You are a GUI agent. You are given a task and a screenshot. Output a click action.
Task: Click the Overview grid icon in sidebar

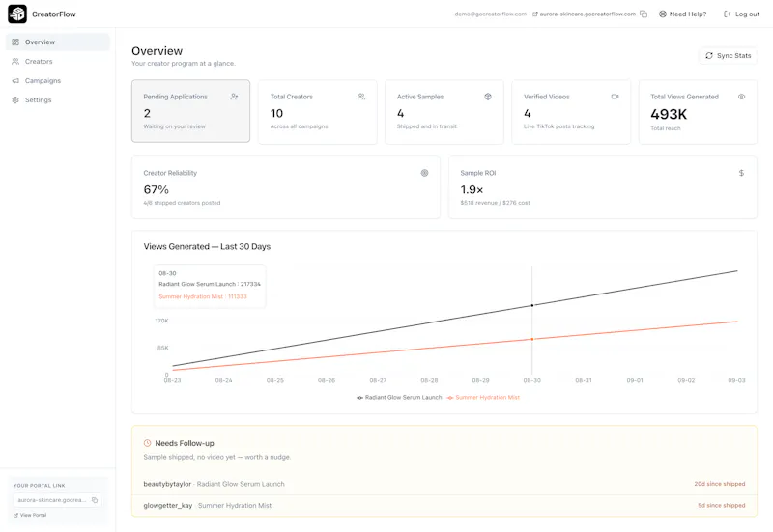pyautogui.click(x=15, y=42)
